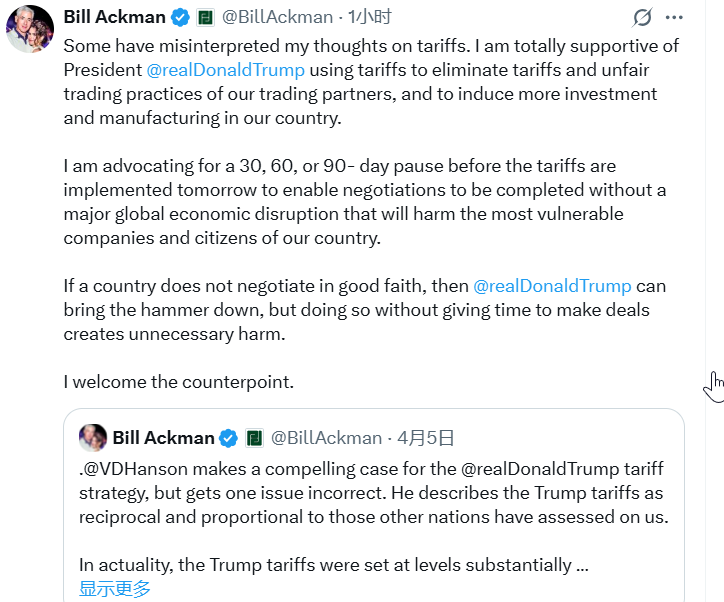The height and width of the screenshot is (602, 724).
Task: Open the first @realDonaldTrump mention
Action: [225, 70]
